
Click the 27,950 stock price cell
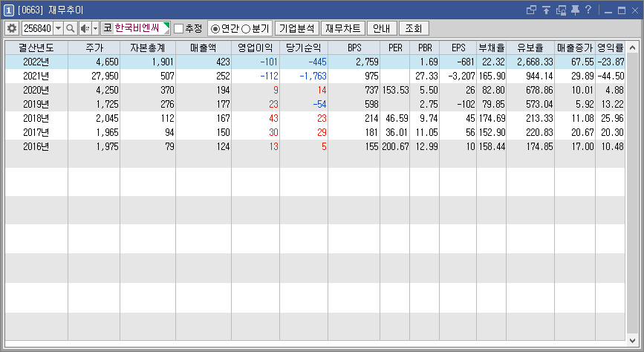[94, 76]
